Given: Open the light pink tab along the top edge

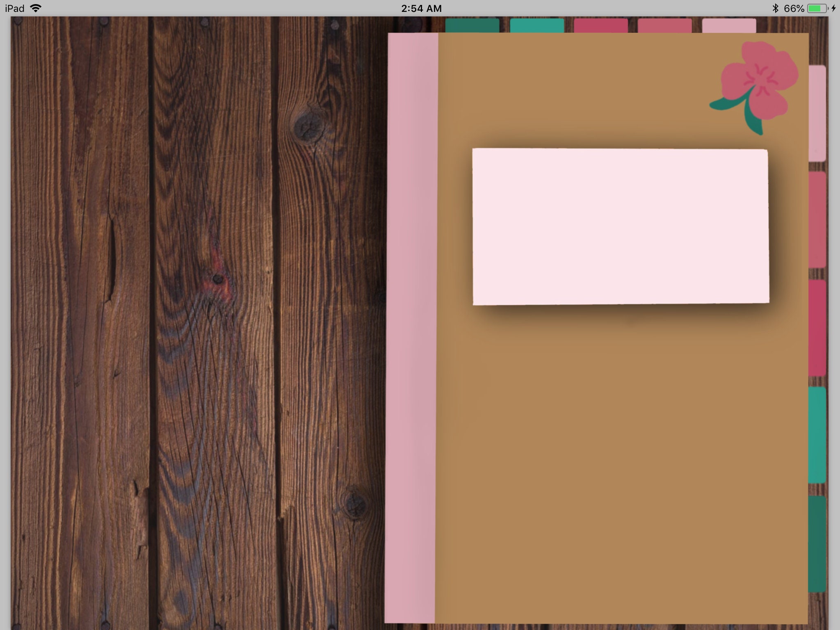Looking at the screenshot, I should pos(729,25).
